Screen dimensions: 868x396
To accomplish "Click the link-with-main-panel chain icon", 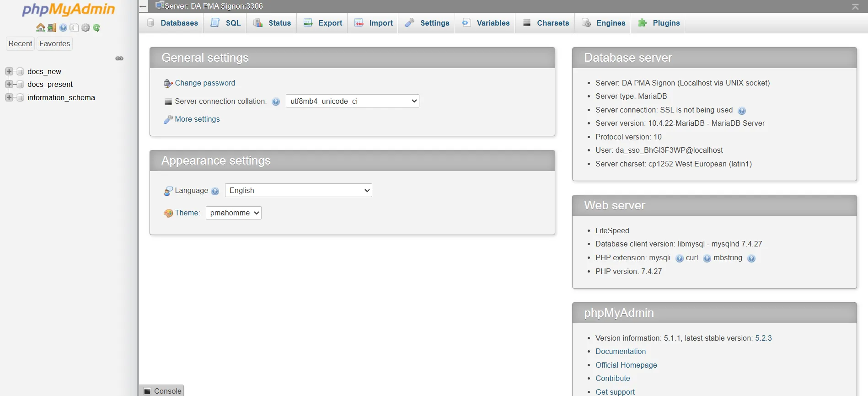I will pyautogui.click(x=119, y=59).
